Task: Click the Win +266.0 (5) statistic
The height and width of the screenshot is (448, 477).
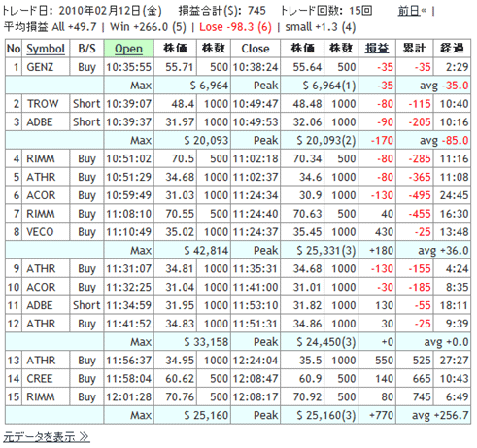Action: tap(148, 27)
